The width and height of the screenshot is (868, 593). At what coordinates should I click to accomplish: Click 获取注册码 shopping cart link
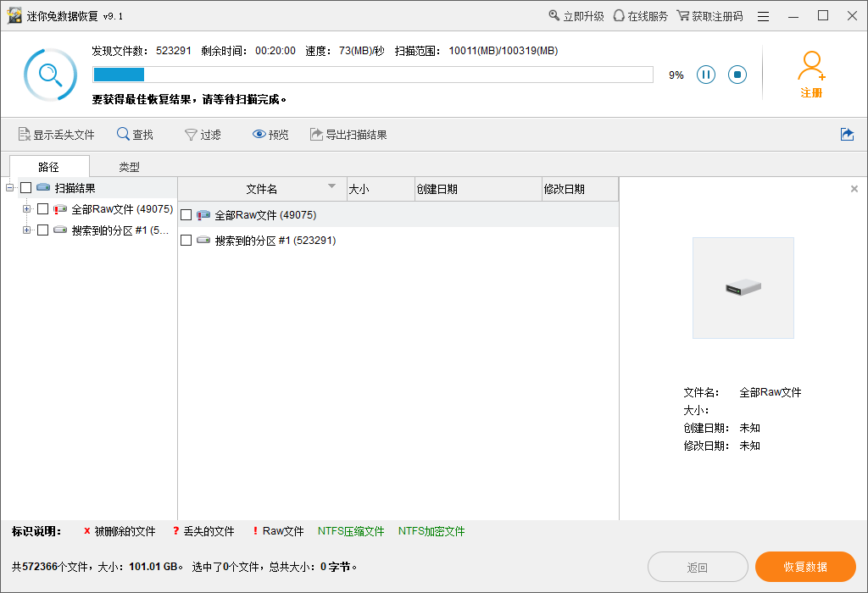pyautogui.click(x=709, y=16)
